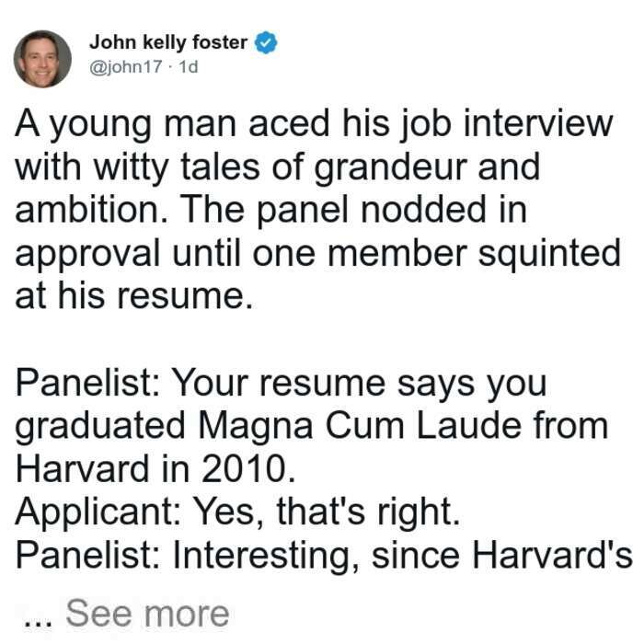The image size is (644, 644).
Task: Click the 'Applicant: Yes, that's right.' line
Action: click(x=237, y=513)
